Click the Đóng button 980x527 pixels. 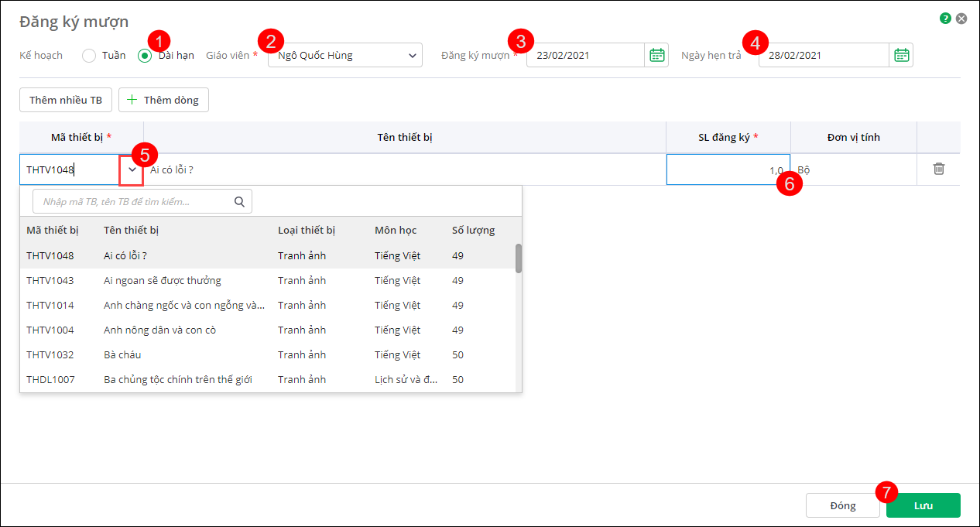click(x=842, y=505)
